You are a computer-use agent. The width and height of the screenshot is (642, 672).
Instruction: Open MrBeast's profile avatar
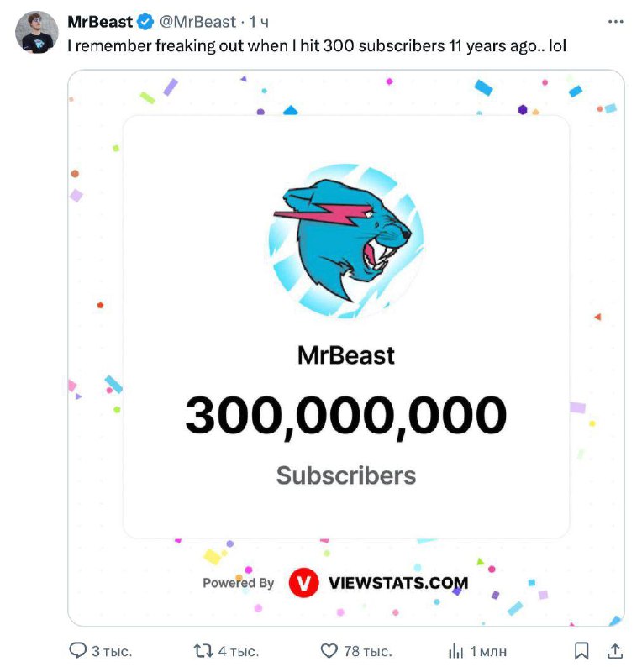tap(36, 33)
